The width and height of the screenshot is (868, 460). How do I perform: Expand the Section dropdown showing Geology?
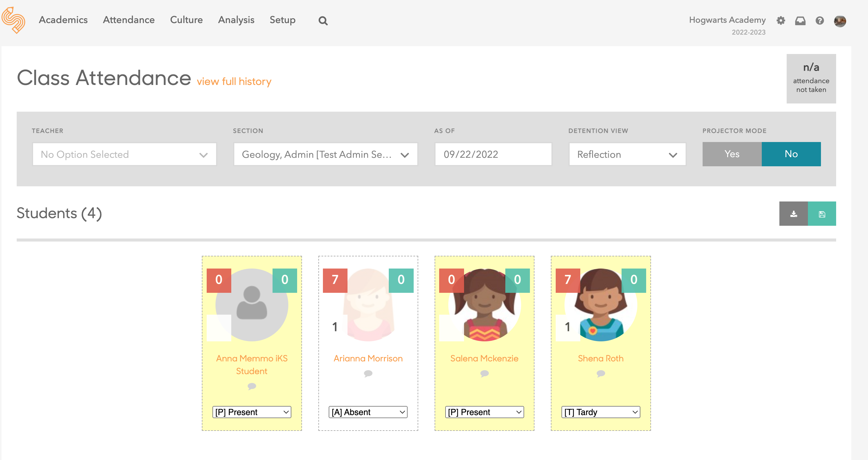325,154
